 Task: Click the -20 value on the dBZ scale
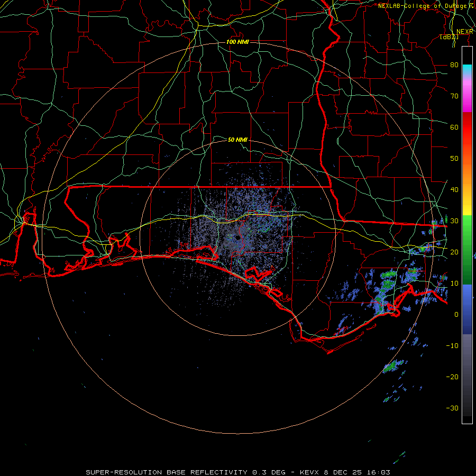(452, 377)
